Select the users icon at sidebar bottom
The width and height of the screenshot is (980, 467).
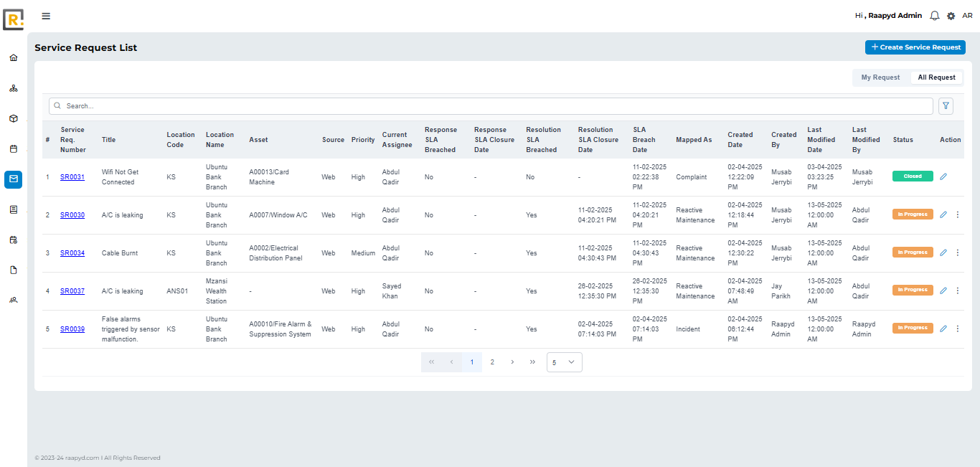13,300
